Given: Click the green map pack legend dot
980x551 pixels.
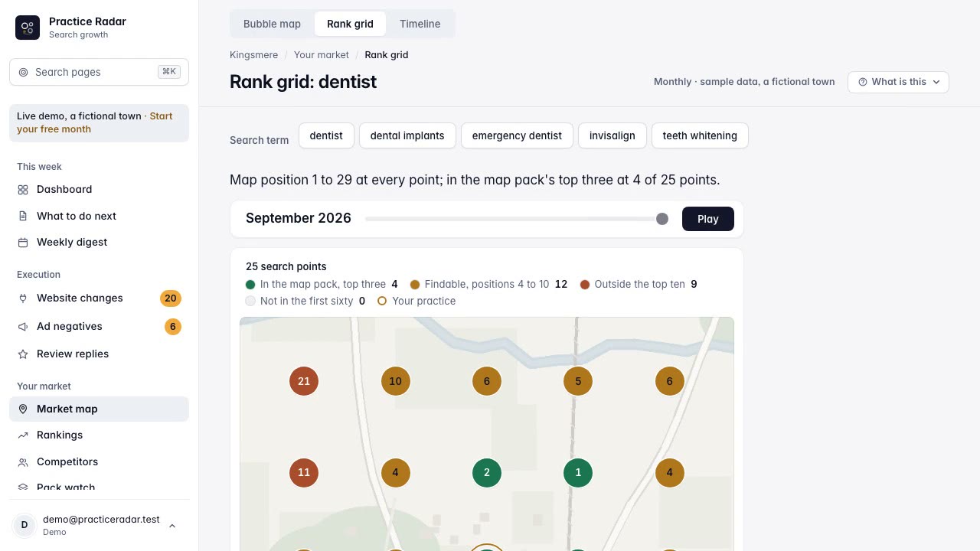Looking at the screenshot, I should click(250, 285).
